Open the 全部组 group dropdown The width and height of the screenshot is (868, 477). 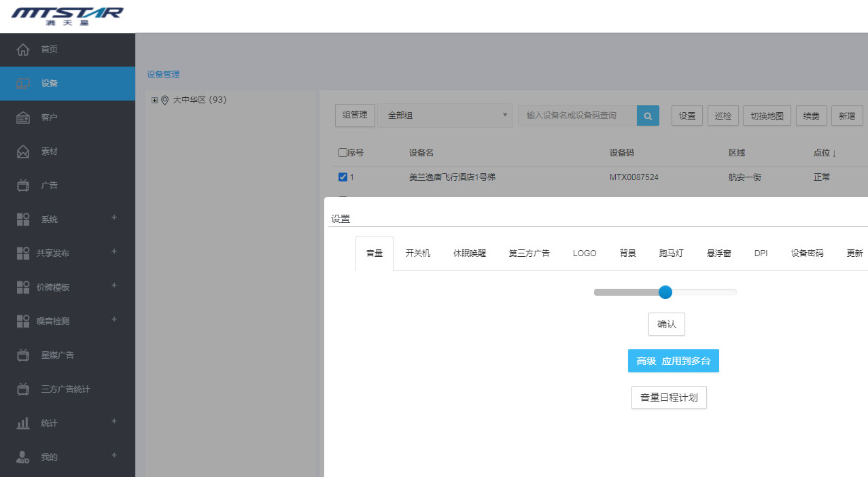pyautogui.click(x=445, y=116)
